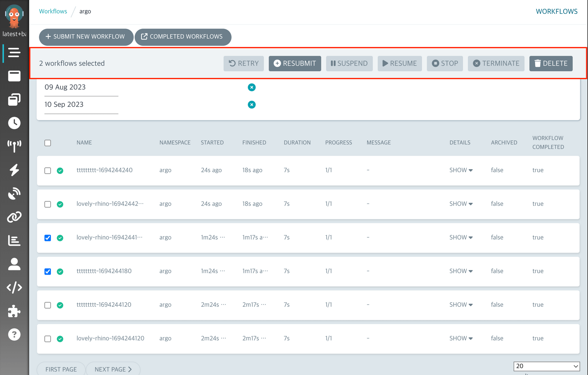Open workflow lovely-rhino-1694244120
The width and height of the screenshot is (588, 375).
tap(110, 338)
